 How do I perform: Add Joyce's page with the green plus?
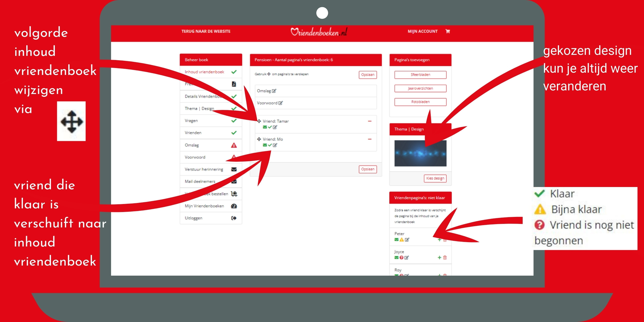point(439,258)
